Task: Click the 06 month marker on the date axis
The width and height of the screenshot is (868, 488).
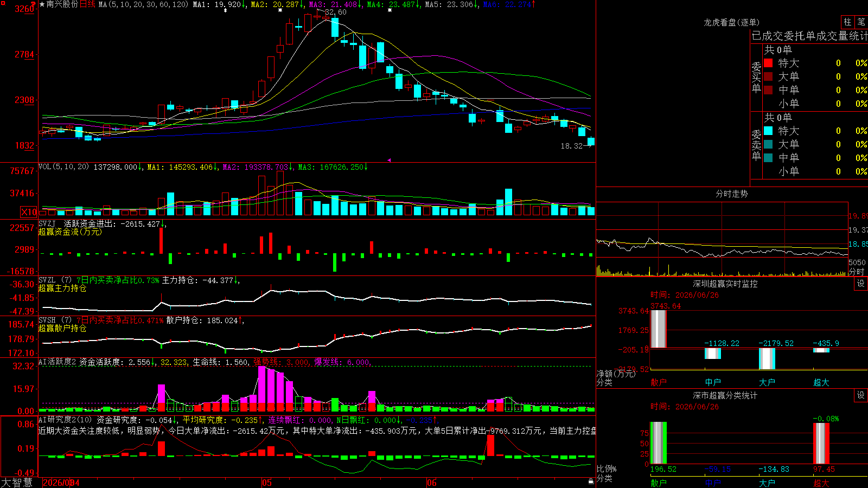Action: (x=431, y=483)
